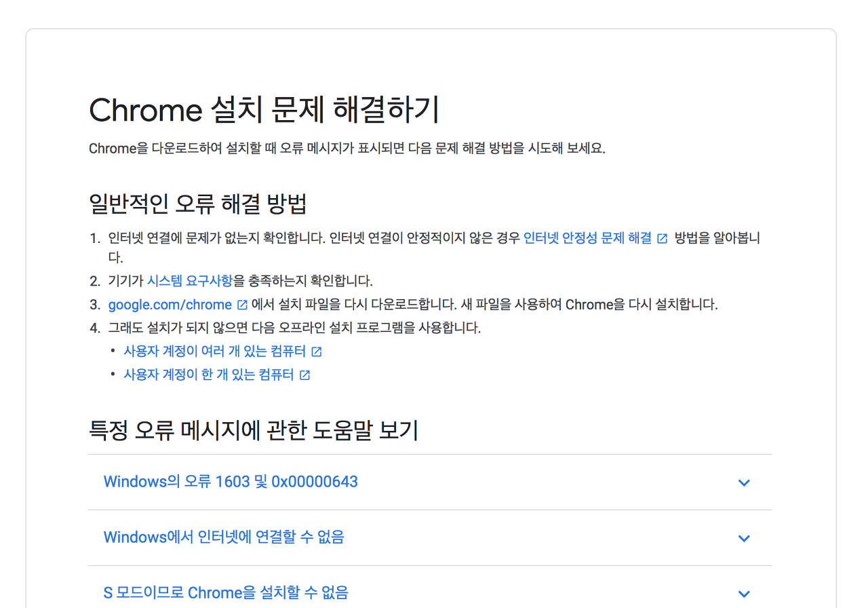Click external-link icon after 한 개 있는 컴퓨터
The width and height of the screenshot is (868, 608).
click(304, 375)
